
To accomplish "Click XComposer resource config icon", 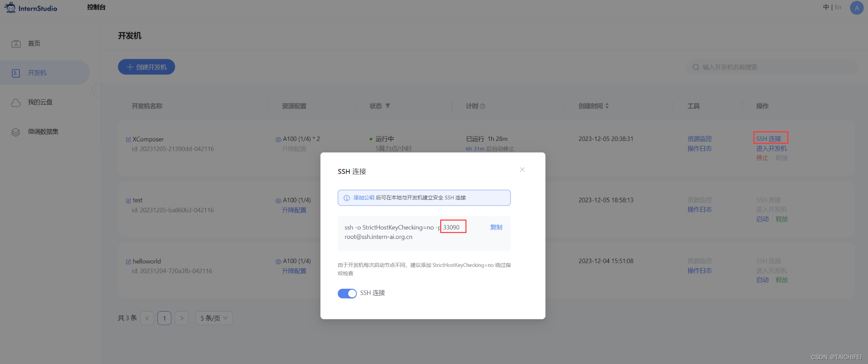I will (x=278, y=139).
